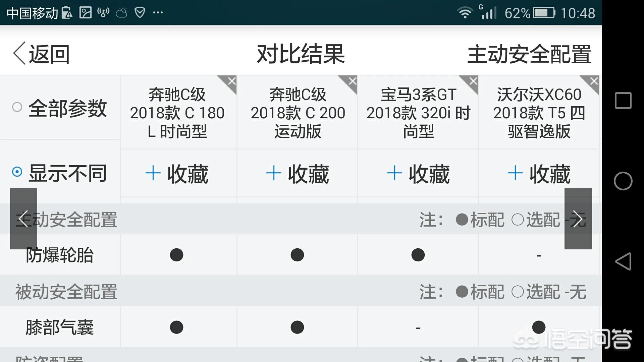The image size is (644, 362).
Task: Tap the weather cloud status icon
Action: [x=121, y=13]
